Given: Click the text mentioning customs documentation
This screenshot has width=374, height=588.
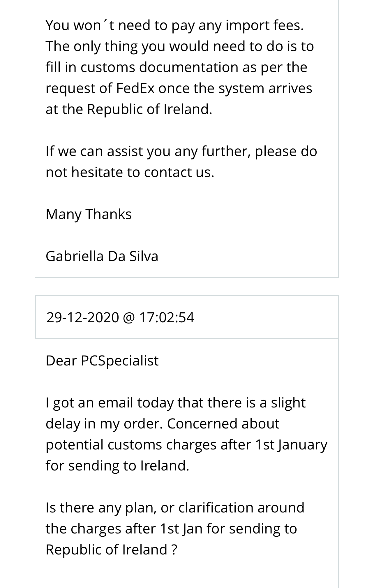Looking at the screenshot, I should coord(177,67).
